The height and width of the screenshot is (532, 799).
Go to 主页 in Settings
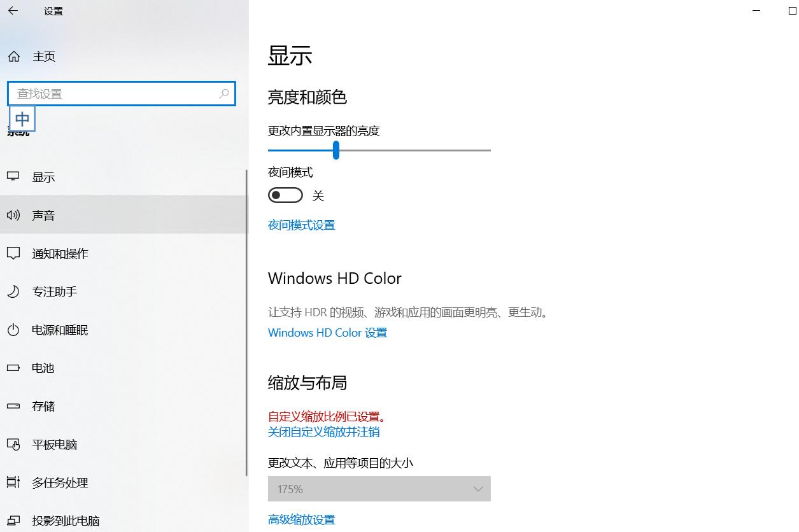[x=43, y=56]
